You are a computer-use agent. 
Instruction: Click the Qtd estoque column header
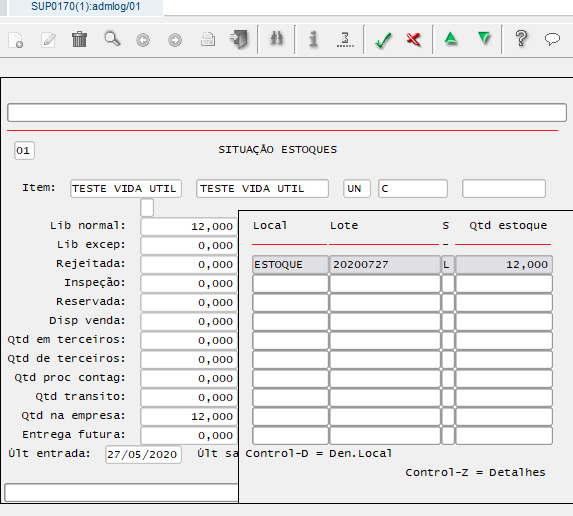(508, 225)
